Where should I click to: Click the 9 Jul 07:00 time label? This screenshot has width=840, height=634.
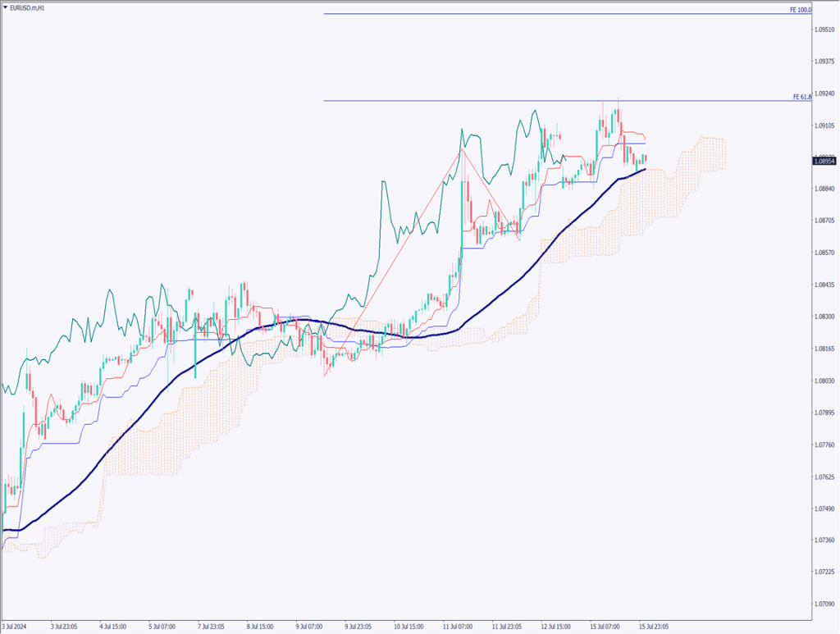[x=310, y=624]
